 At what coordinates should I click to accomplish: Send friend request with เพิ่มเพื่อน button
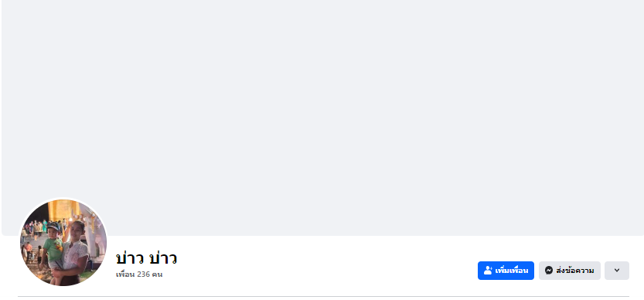[x=506, y=271]
